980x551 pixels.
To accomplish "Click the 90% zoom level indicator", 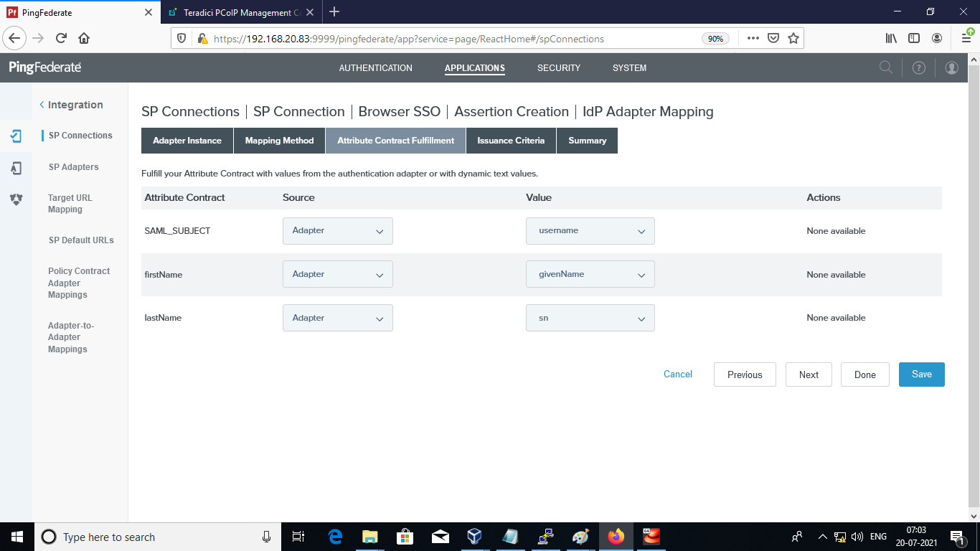I will coord(715,39).
